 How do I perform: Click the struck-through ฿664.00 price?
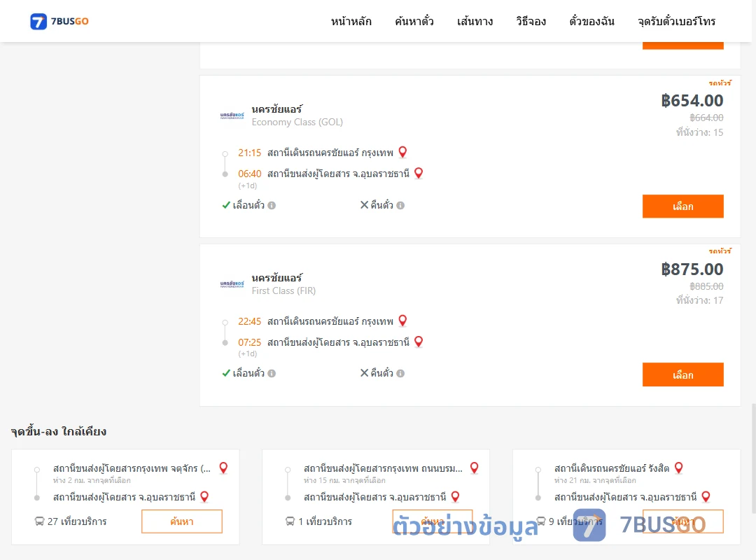point(706,118)
